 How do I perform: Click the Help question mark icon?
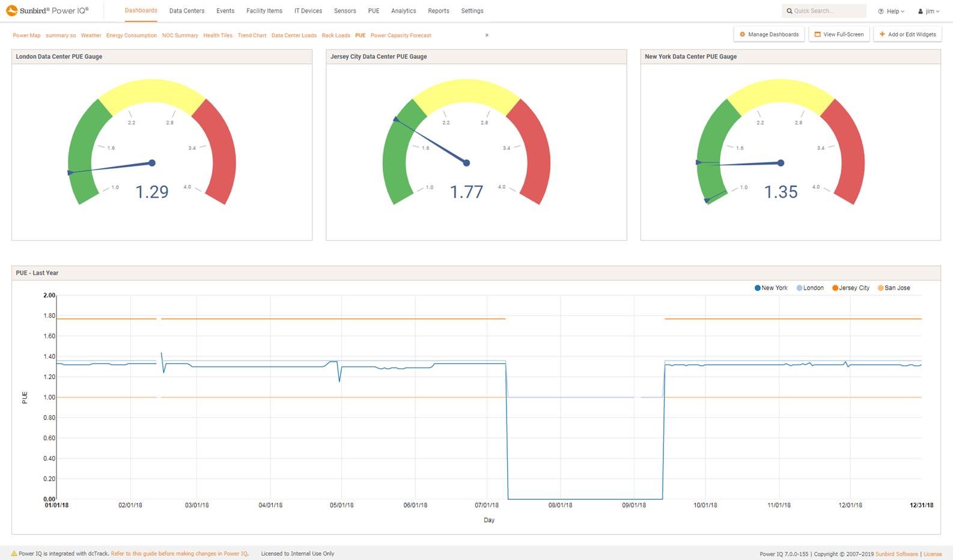click(881, 11)
